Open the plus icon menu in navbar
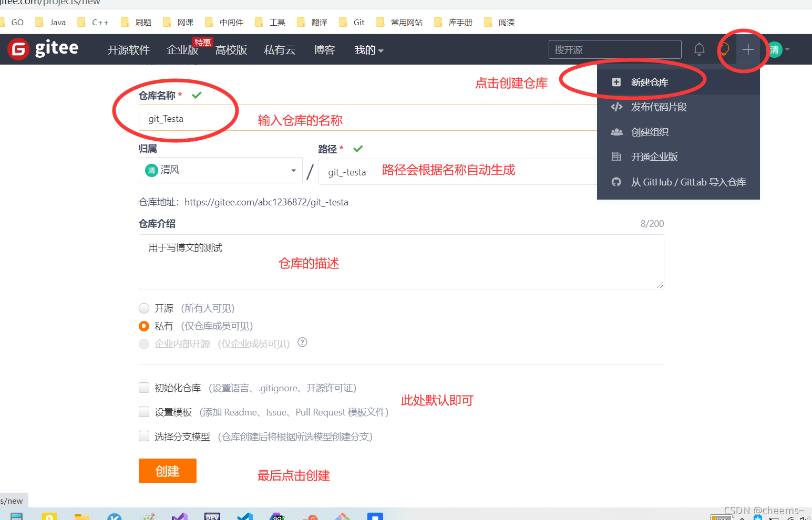This screenshot has width=812, height=520. pyautogui.click(x=748, y=49)
